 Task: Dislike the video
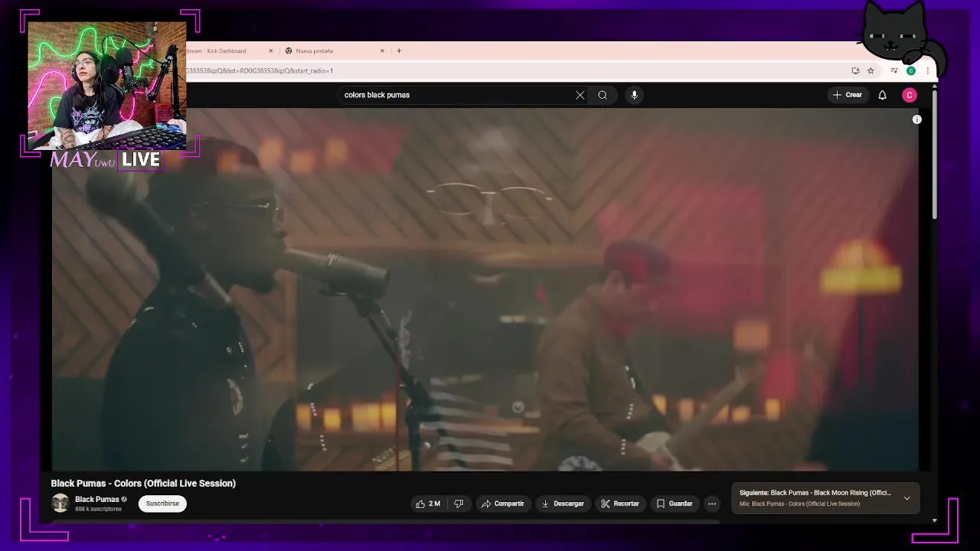click(459, 504)
